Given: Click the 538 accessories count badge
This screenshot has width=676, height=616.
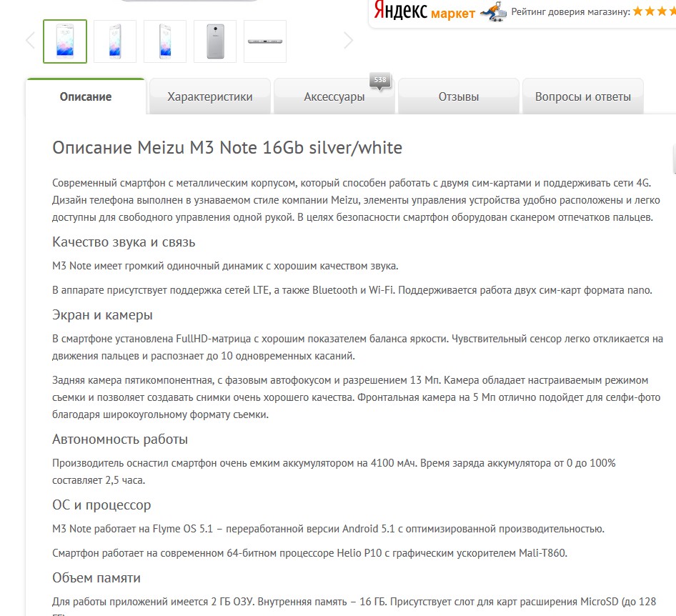Looking at the screenshot, I should pos(380,80).
